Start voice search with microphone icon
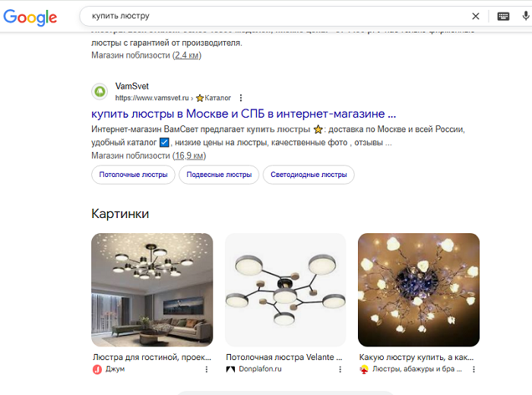 [x=527, y=16]
